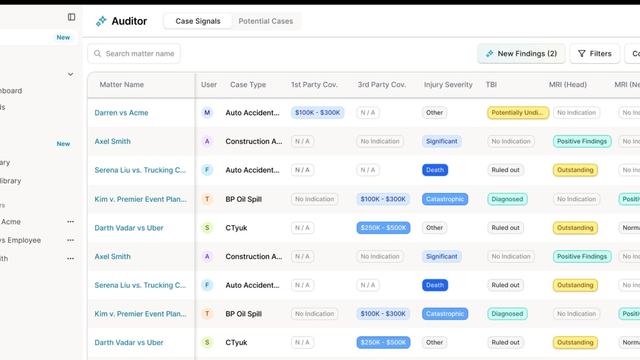Click the Injury Severity column header
This screenshot has width=640, height=360.
(448, 84)
